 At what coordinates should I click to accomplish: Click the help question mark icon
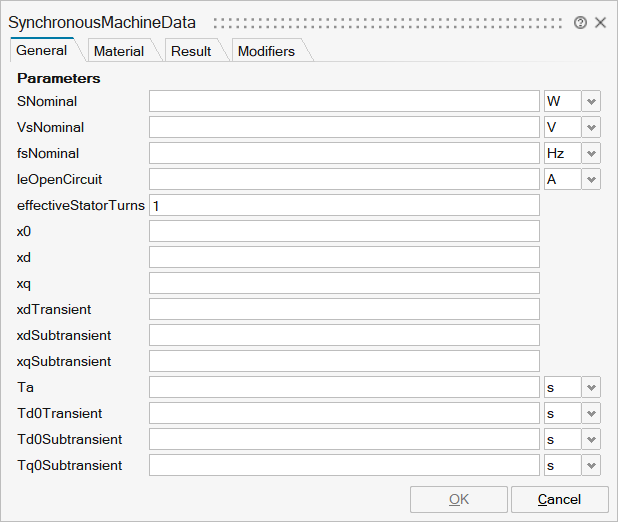pos(580,22)
